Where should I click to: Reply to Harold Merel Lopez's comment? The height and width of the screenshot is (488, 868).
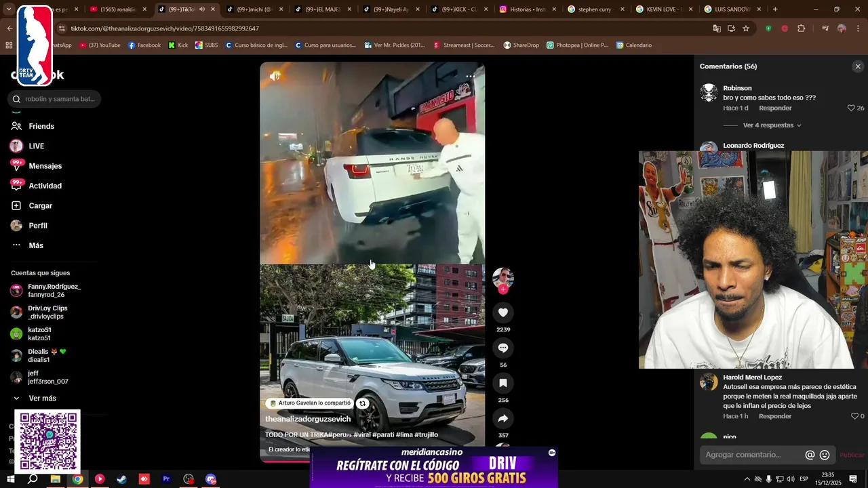(x=775, y=416)
